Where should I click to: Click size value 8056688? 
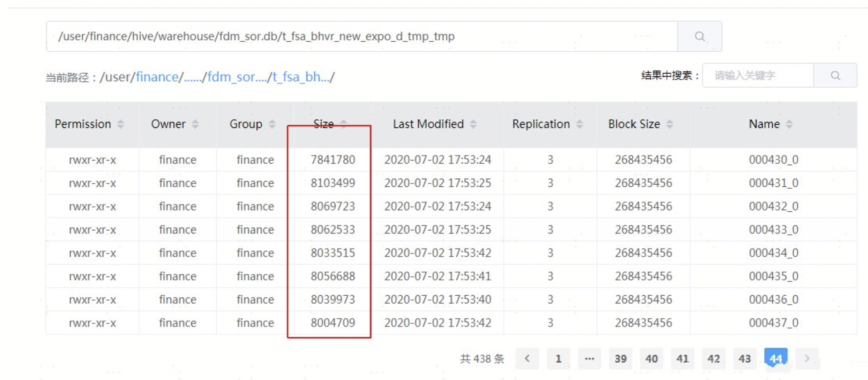click(x=333, y=276)
